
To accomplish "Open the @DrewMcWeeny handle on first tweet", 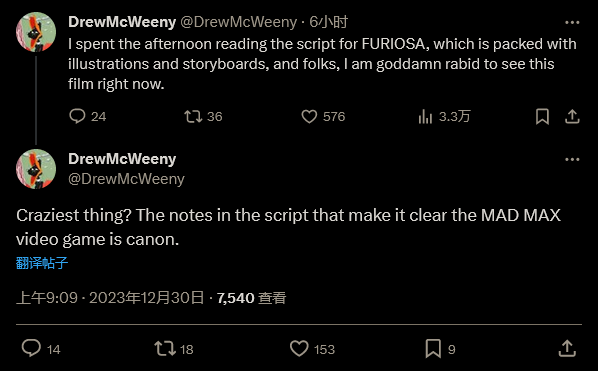I will [x=238, y=22].
